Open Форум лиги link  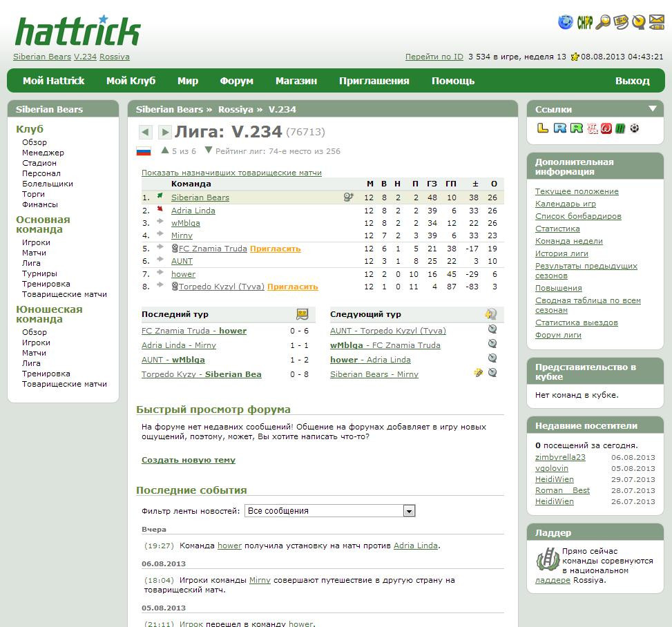coord(558,335)
